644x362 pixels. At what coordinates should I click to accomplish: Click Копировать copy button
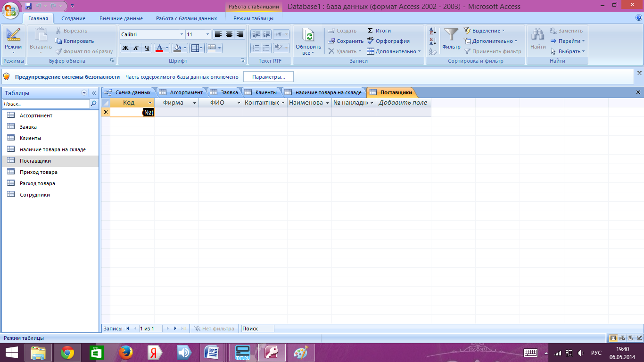point(74,41)
